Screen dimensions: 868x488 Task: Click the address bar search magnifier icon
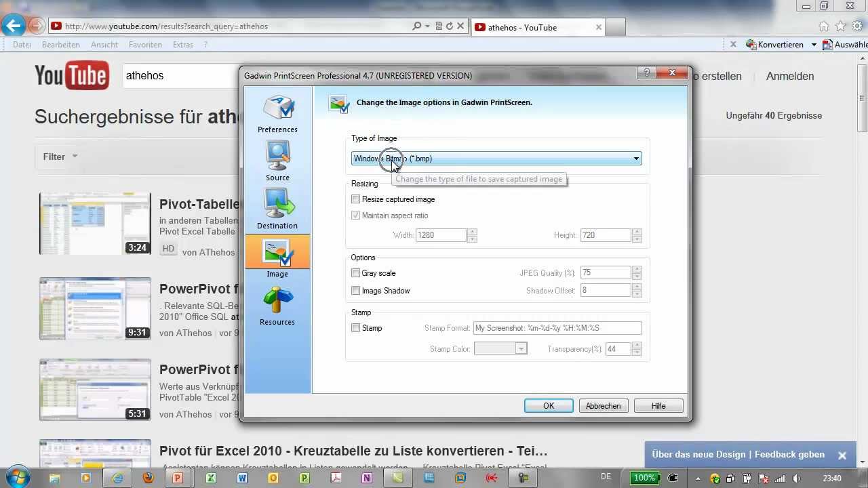(x=417, y=26)
